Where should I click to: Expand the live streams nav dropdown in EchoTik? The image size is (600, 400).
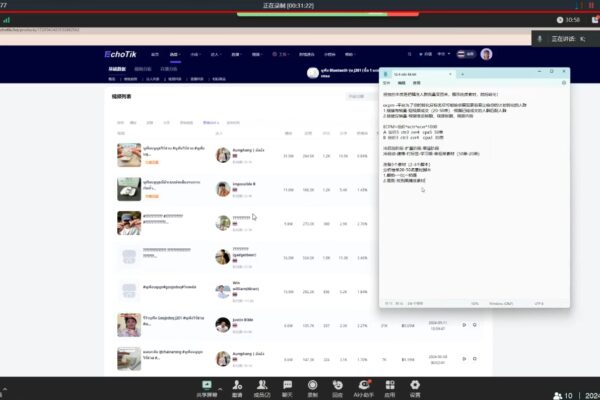pos(236,54)
